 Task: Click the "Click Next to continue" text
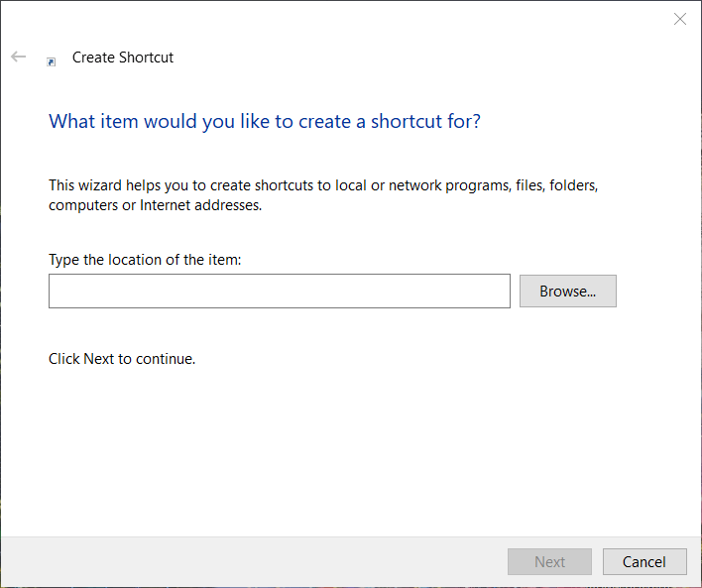[122, 359]
